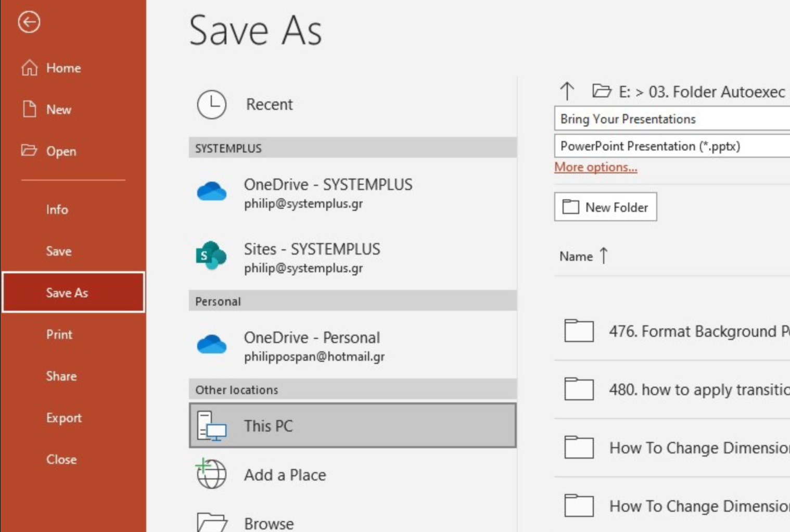Select Open in the backstage sidebar
The width and height of the screenshot is (790, 532).
(73, 151)
